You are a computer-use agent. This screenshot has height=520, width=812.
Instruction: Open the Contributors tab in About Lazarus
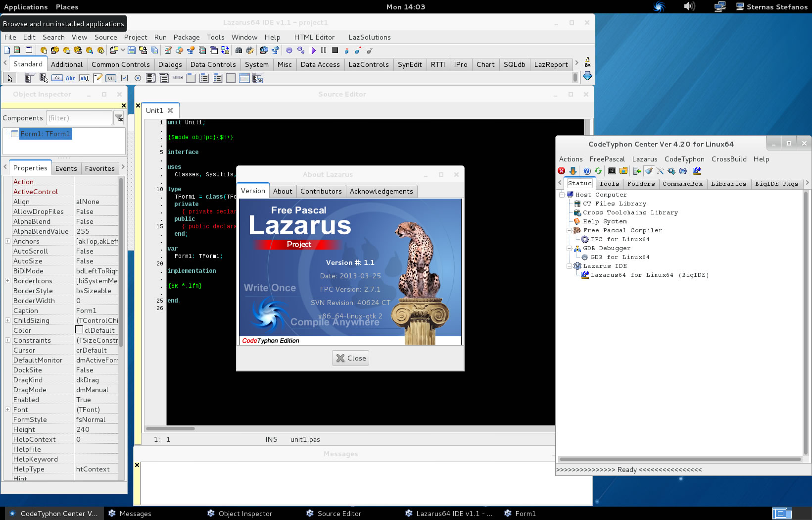coord(321,191)
